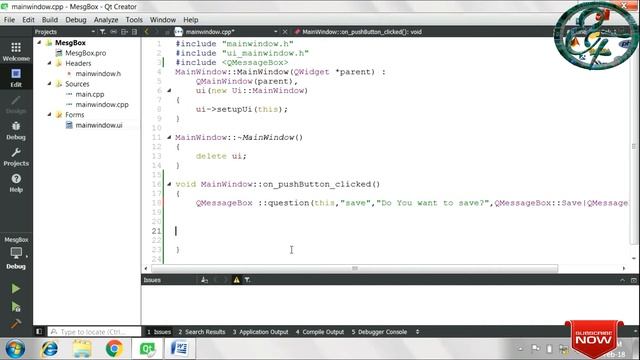This screenshot has width=640, height=360.
Task: Open Debug mode in sidebar
Action: (16, 131)
